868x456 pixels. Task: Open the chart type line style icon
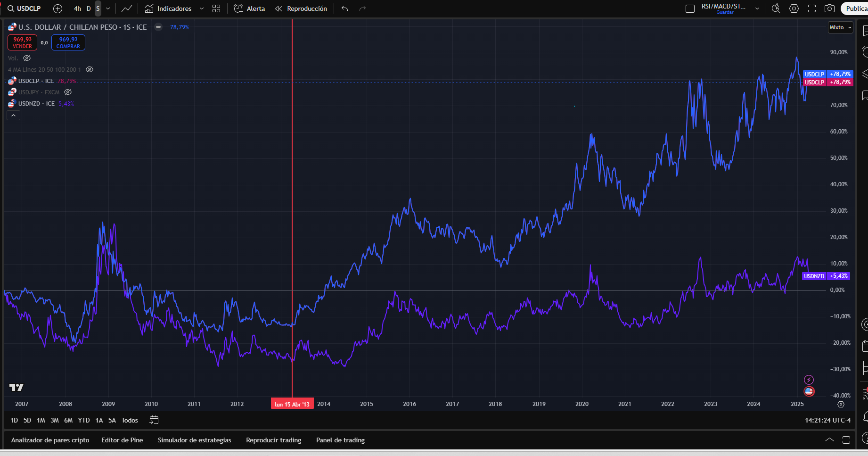(126, 8)
